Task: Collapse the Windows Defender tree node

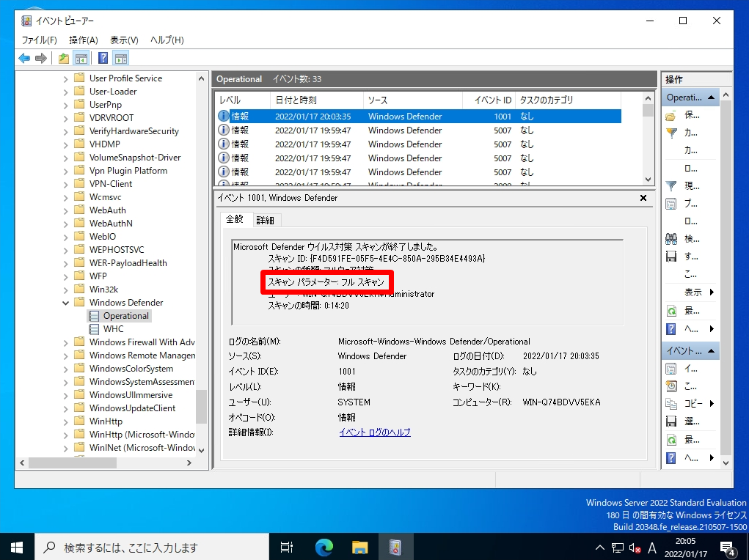Action: (66, 303)
